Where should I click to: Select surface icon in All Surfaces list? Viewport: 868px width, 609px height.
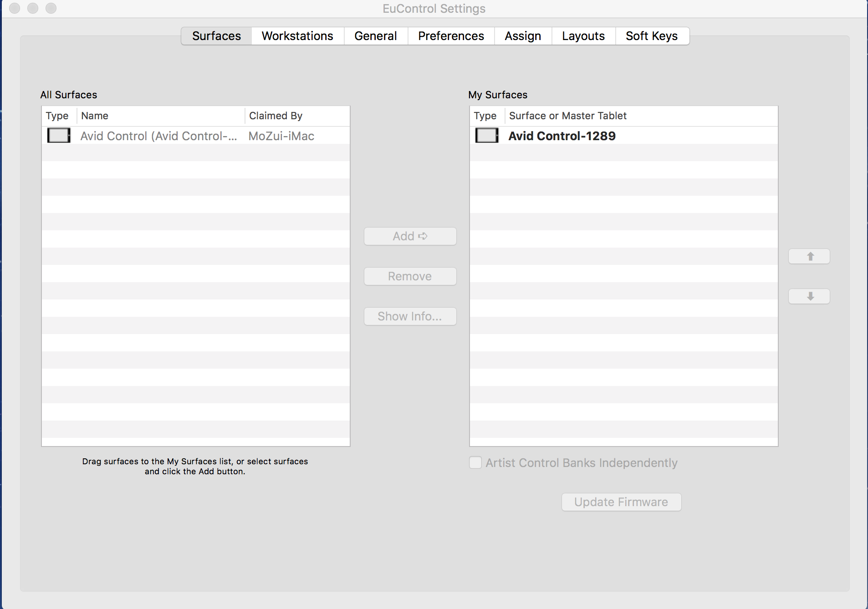59,136
